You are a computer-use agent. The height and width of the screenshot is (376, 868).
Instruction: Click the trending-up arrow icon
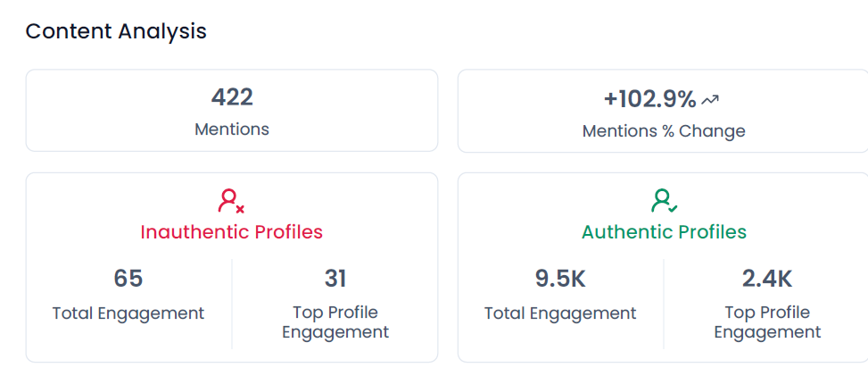coord(710,99)
